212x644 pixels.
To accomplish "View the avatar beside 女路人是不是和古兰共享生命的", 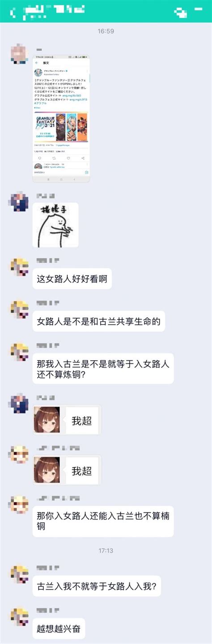I will 19,310.
